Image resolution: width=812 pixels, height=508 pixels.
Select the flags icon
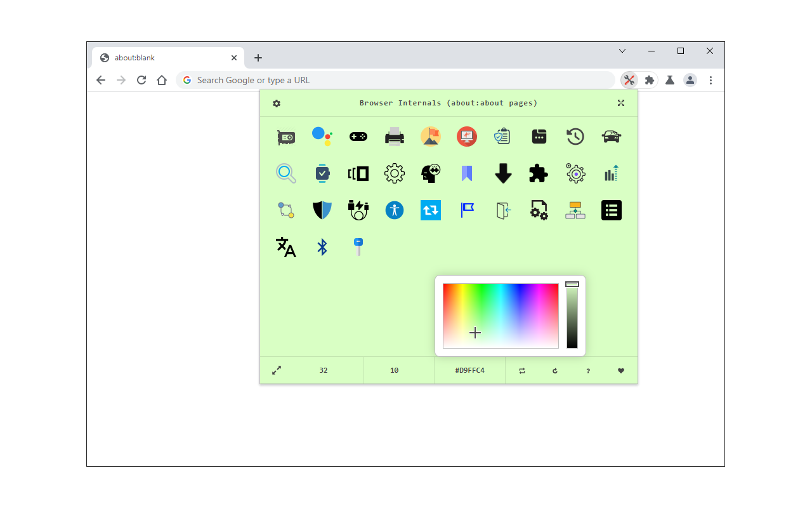click(466, 210)
